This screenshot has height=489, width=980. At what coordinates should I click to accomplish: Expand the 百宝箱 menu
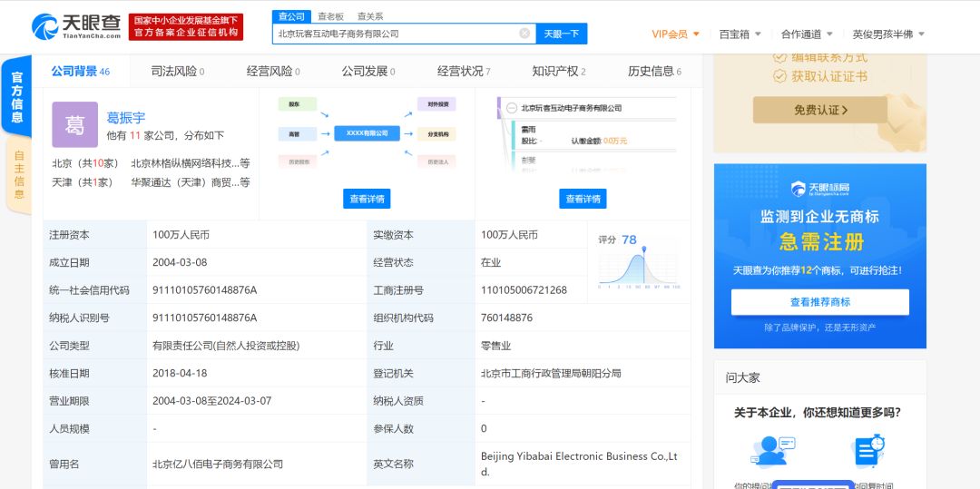740,34
